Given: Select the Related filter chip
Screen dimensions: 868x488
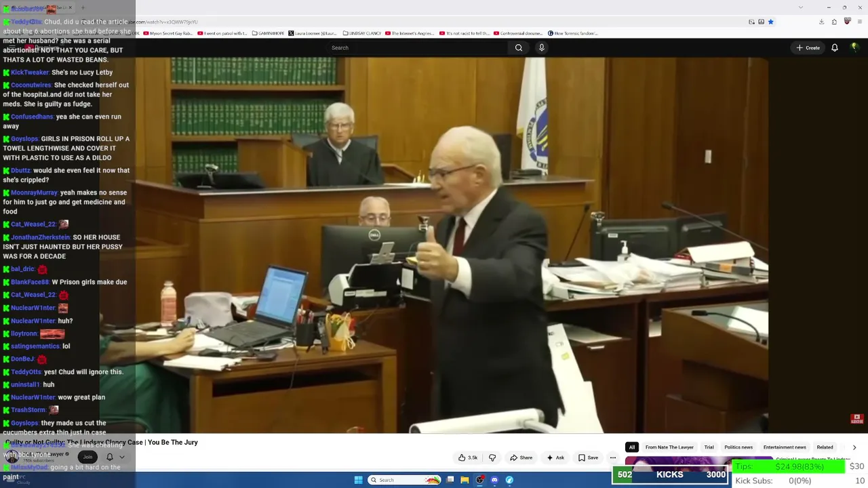Looking at the screenshot, I should click(825, 447).
